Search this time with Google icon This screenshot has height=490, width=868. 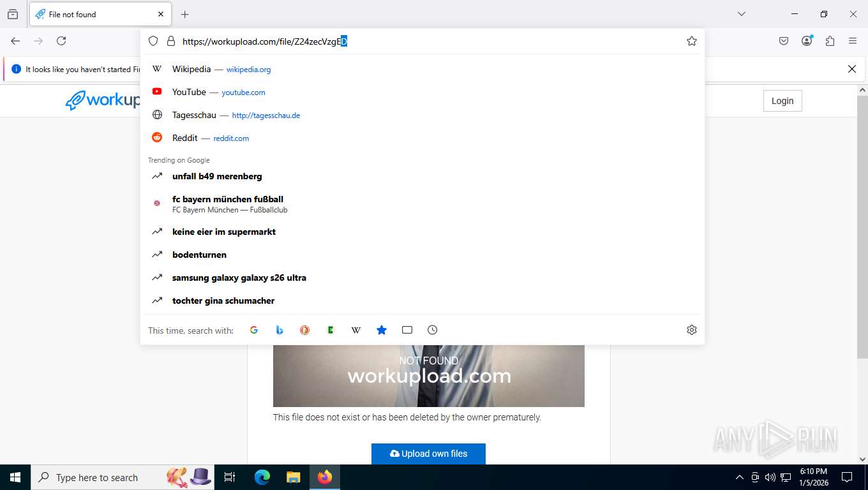[x=254, y=330]
